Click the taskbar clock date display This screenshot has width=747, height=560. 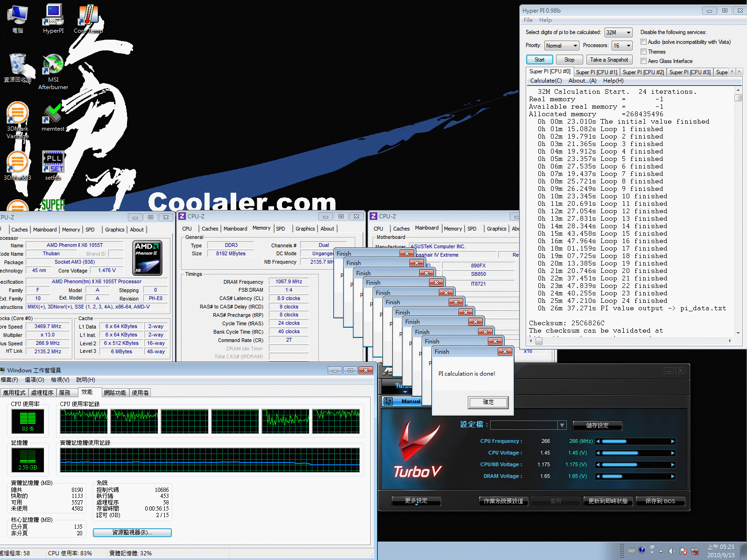[x=721, y=551]
